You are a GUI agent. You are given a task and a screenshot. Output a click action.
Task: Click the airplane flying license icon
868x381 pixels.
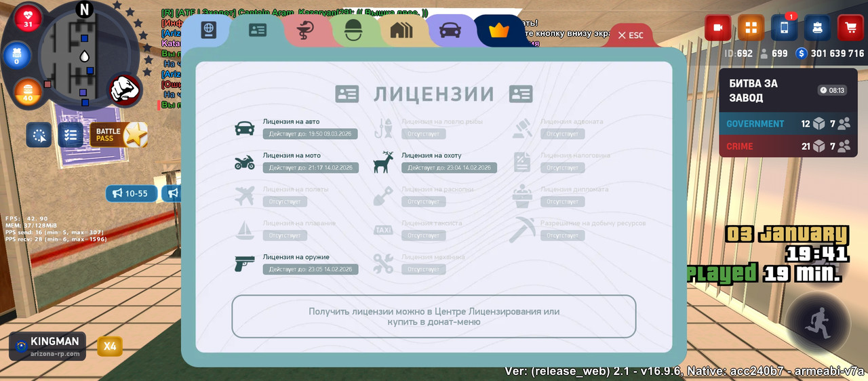(x=244, y=196)
